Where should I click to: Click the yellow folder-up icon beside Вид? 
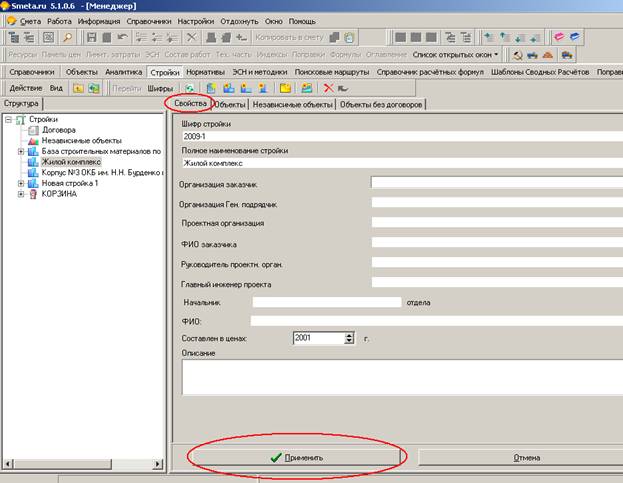pos(78,88)
